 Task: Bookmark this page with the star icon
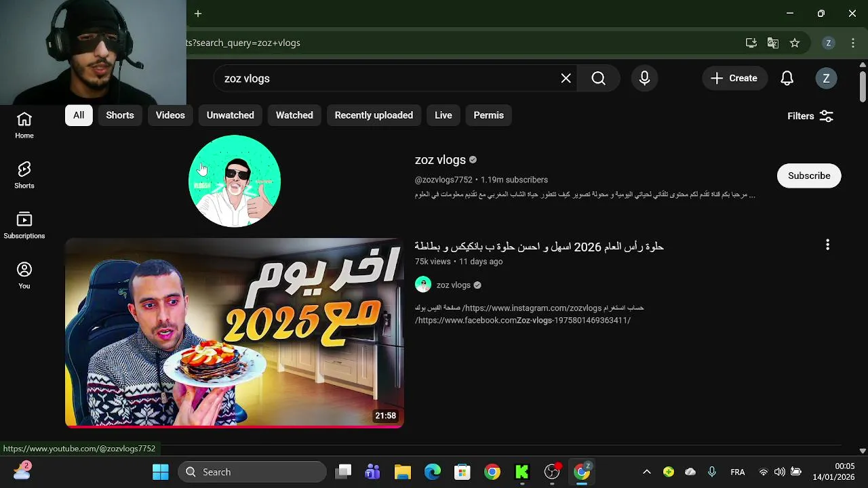(x=795, y=43)
